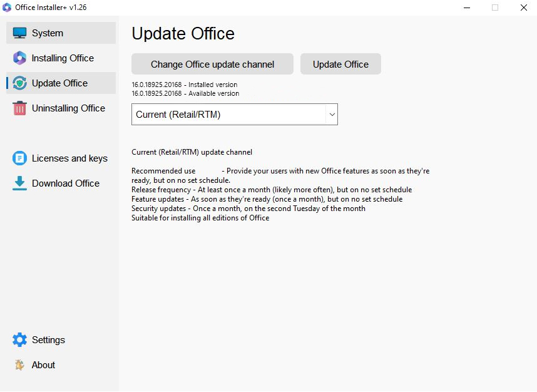Click 'Suitable for installing all editions of Office' text
Image resolution: width=537 pixels, height=392 pixels.
[x=200, y=218]
